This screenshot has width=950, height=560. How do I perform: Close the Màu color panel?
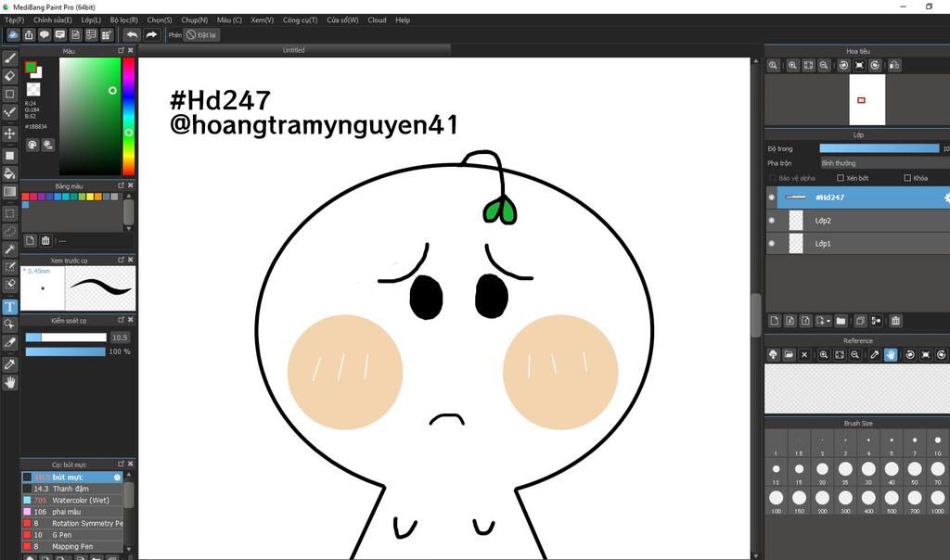(x=130, y=50)
